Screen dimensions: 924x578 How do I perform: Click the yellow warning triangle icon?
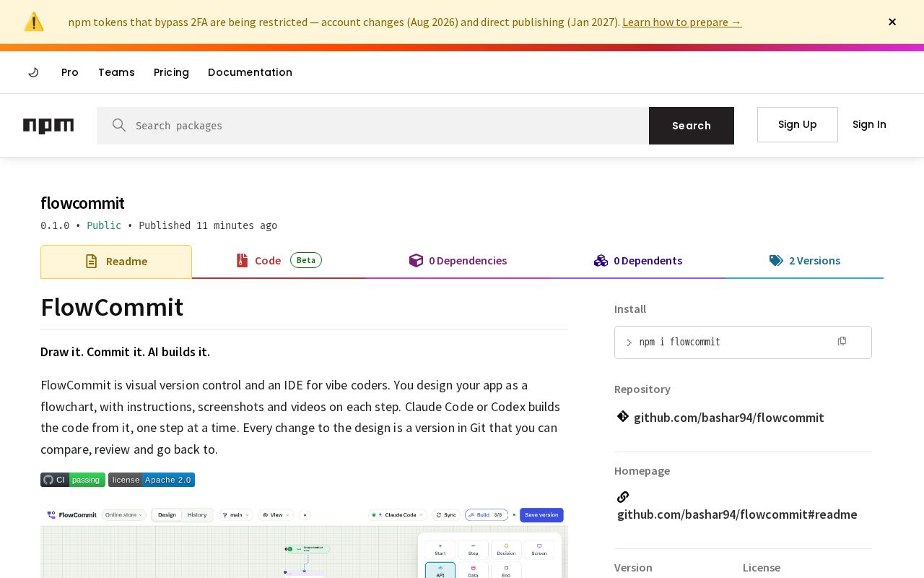pos(34,22)
